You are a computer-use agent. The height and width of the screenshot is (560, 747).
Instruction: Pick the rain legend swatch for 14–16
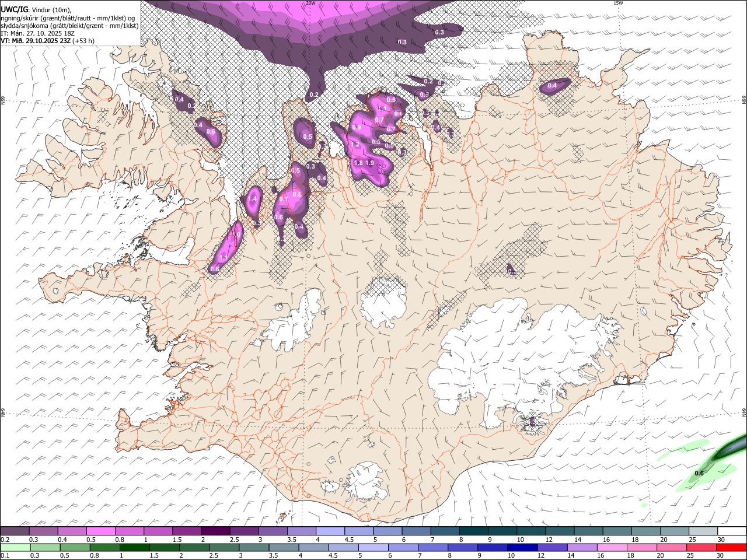(x=582, y=547)
